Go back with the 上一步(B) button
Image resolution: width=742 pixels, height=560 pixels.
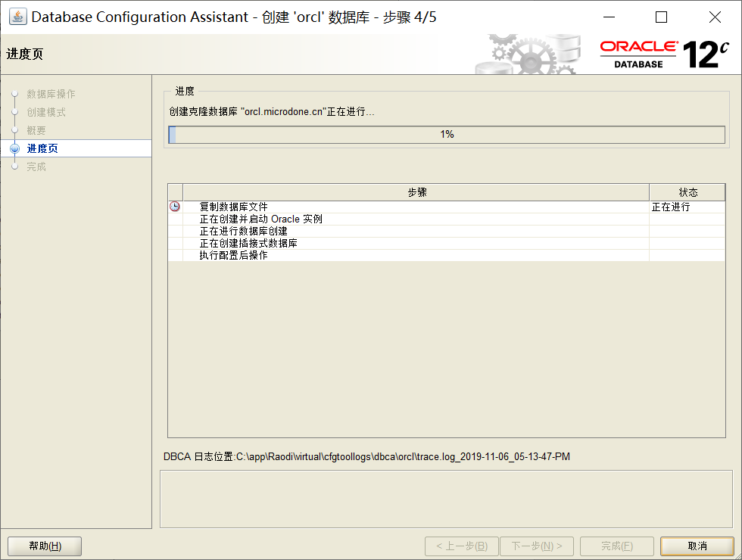pos(462,546)
